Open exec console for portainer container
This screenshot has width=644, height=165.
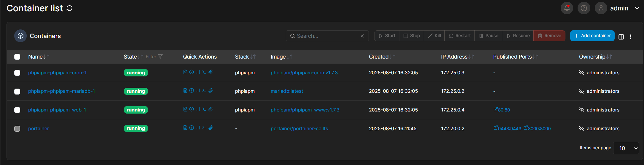[204, 128]
